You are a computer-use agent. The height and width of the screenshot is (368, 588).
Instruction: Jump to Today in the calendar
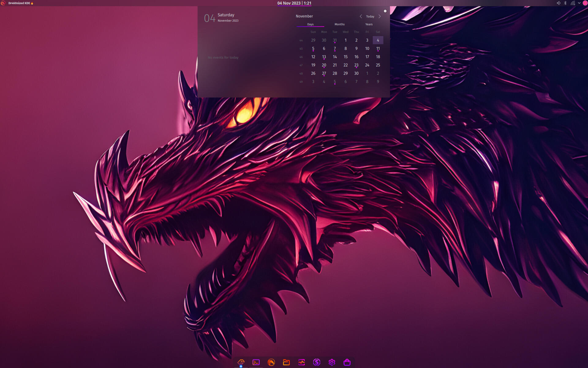370,17
